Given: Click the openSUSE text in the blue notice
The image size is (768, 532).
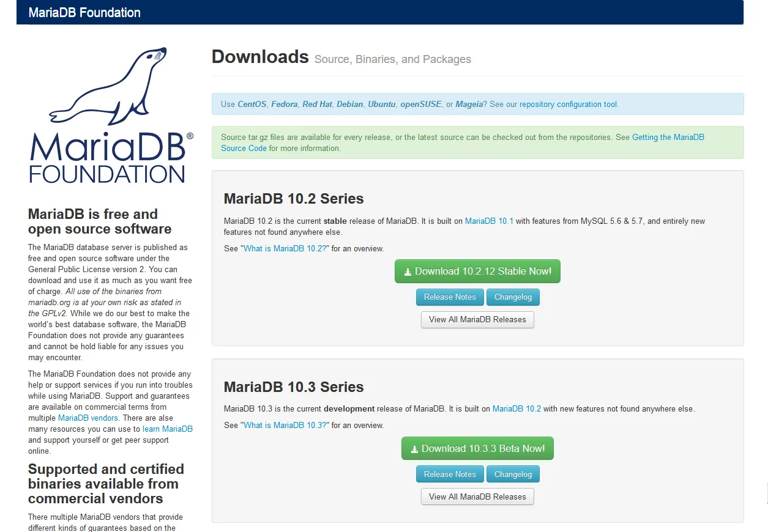Looking at the screenshot, I should [x=421, y=105].
